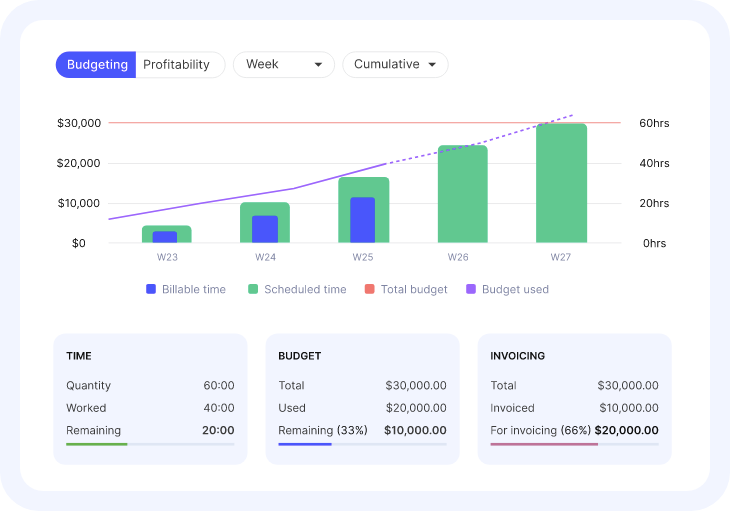Click the W24 blue billable bar
The image size is (730, 511).
click(265, 229)
